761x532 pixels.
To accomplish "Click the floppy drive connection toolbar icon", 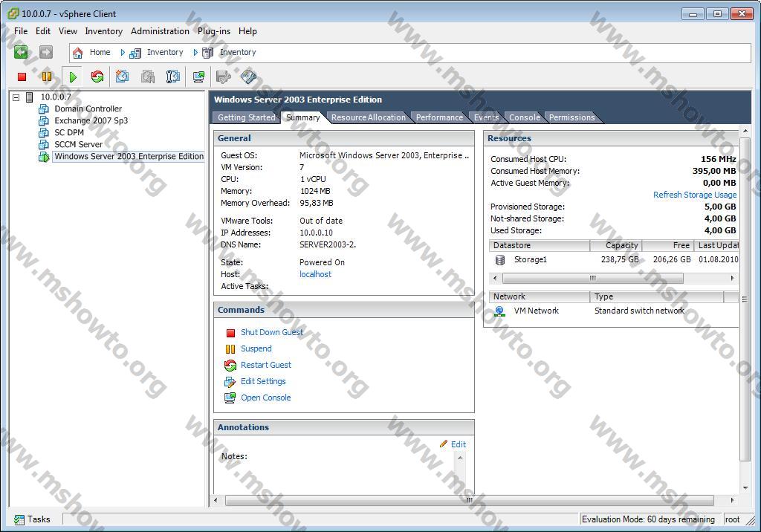I will [223, 77].
